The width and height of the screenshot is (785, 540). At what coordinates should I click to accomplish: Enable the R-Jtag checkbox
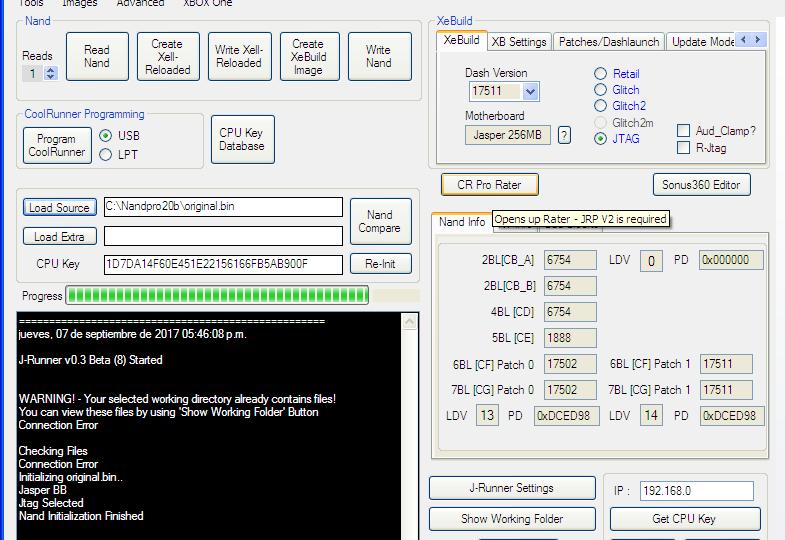coord(684,148)
